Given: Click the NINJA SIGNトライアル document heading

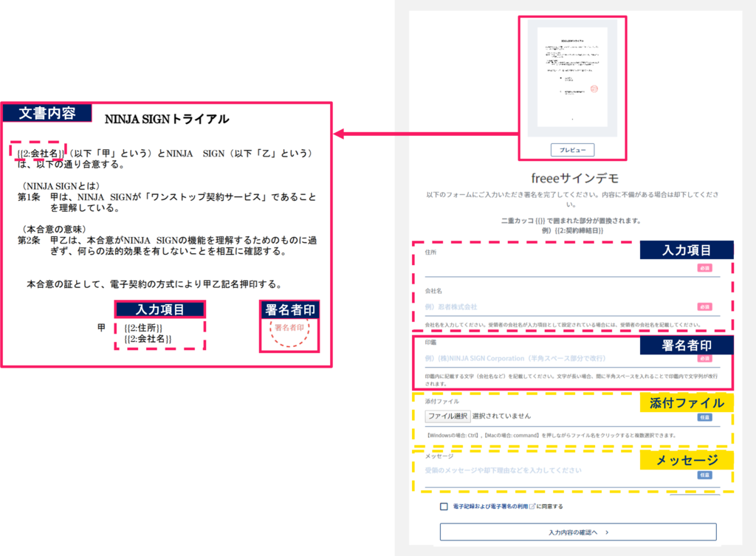Looking at the screenshot, I should coord(167,119).
